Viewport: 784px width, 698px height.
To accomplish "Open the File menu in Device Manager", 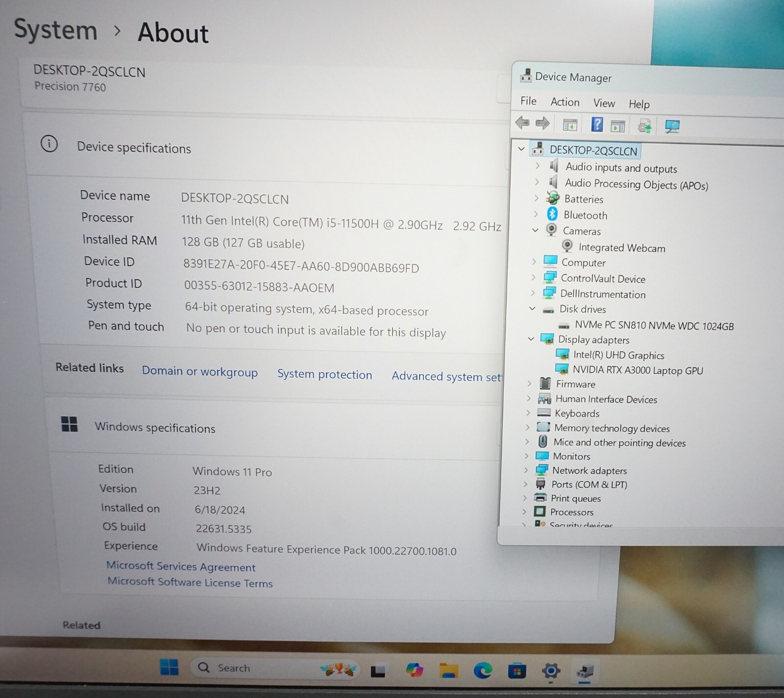I will click(528, 101).
